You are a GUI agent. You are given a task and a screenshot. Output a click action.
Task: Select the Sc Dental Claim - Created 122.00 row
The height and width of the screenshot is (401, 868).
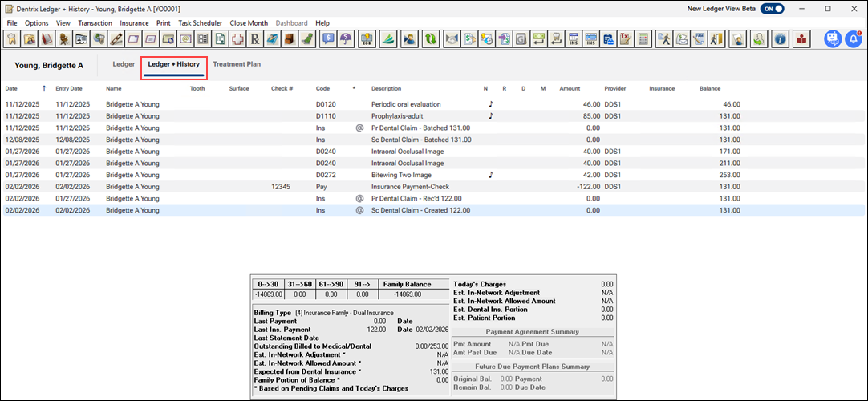point(434,210)
